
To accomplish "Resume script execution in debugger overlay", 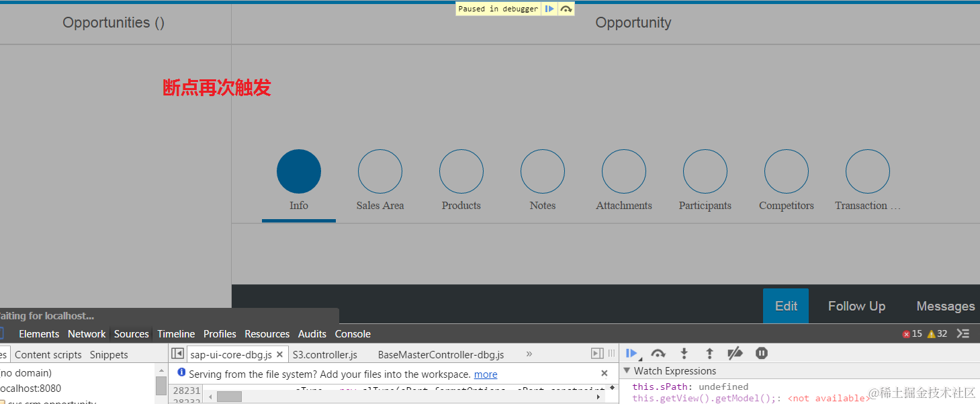I will (549, 9).
